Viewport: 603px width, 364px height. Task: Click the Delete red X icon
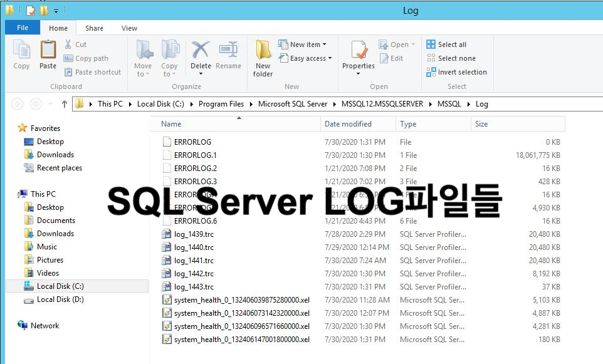tap(201, 49)
